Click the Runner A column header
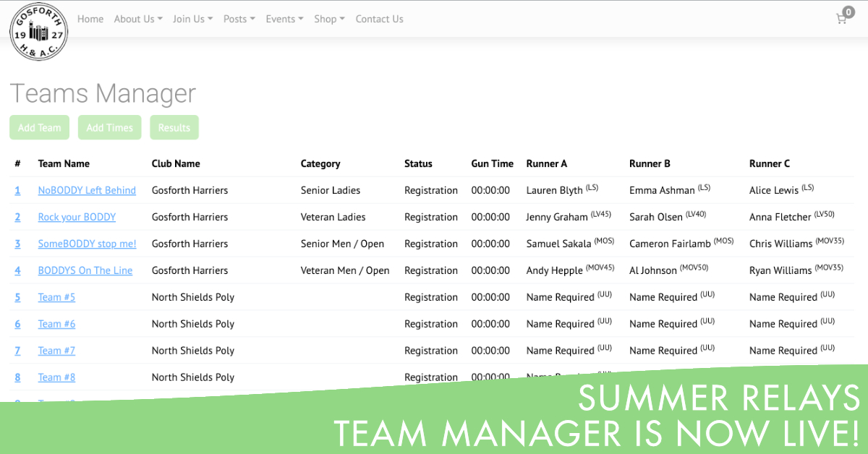 547,163
